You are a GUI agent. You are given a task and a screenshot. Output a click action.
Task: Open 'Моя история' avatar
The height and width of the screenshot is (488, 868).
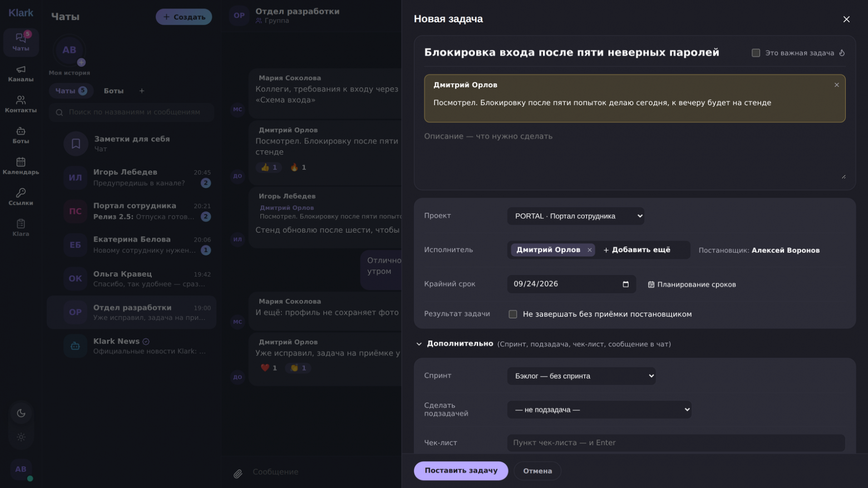pos(69,51)
